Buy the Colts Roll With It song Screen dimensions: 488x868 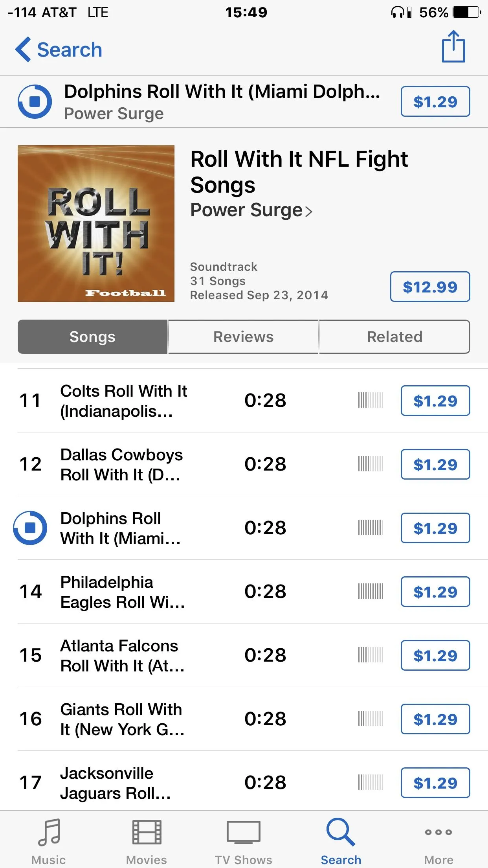click(x=435, y=401)
